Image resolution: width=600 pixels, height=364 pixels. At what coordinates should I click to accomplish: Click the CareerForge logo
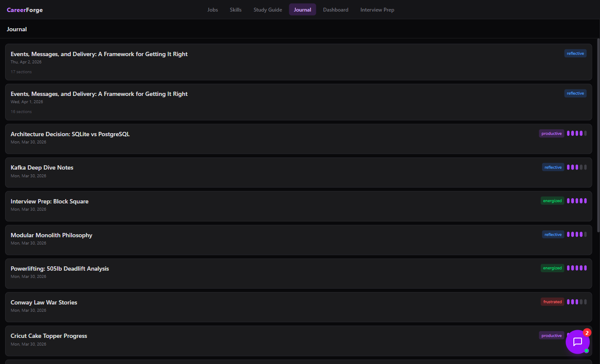pyautogui.click(x=25, y=10)
